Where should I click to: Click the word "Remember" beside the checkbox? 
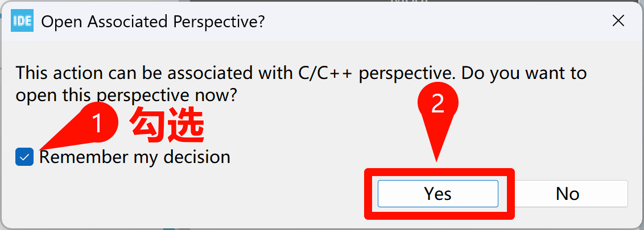[x=84, y=157]
